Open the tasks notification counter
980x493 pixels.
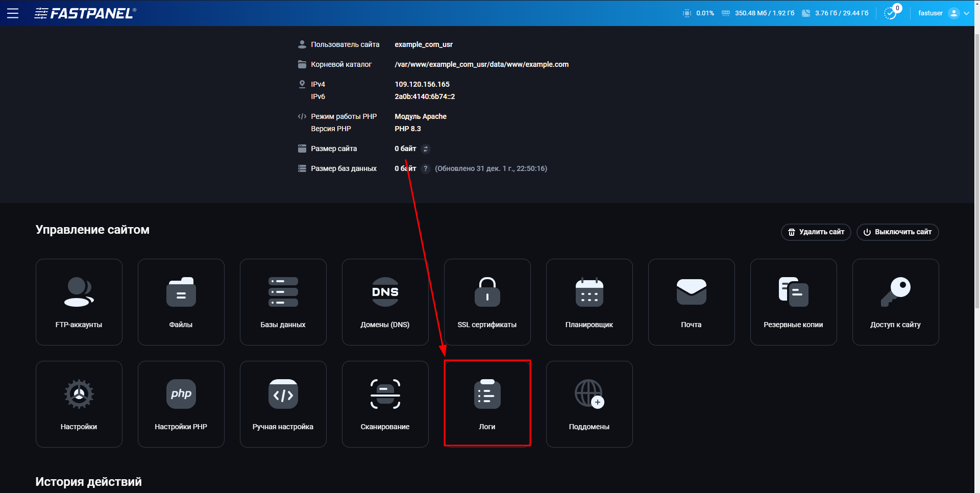(x=891, y=13)
